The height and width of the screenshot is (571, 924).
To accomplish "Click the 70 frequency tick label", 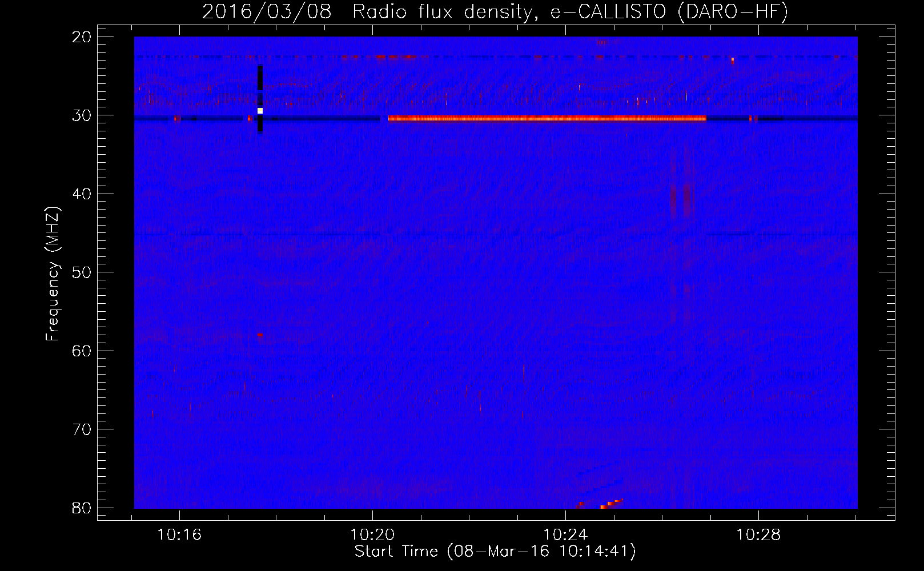I will tap(82, 429).
